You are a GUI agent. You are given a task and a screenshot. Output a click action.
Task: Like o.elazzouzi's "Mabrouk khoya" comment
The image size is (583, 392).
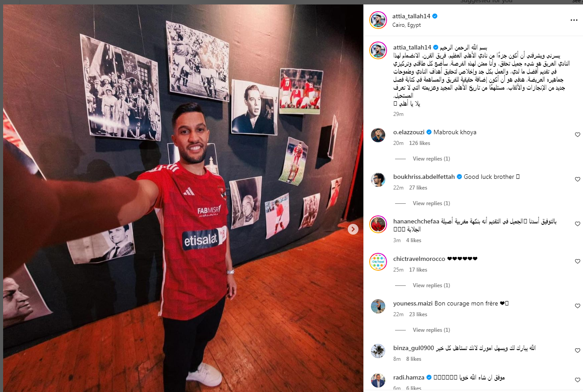click(x=577, y=135)
